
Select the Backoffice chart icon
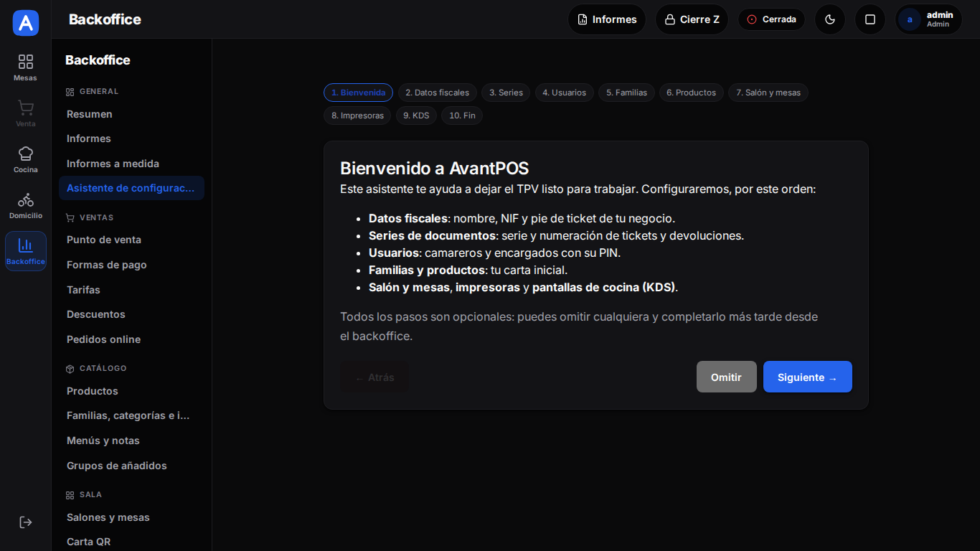coord(26,251)
